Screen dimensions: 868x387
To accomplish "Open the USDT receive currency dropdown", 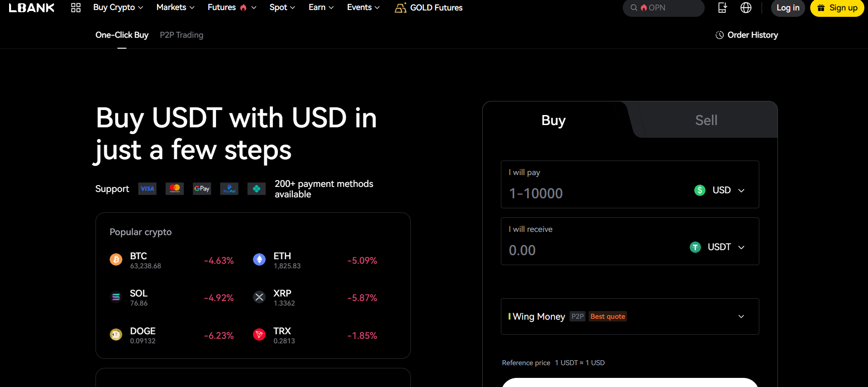I will click(718, 247).
